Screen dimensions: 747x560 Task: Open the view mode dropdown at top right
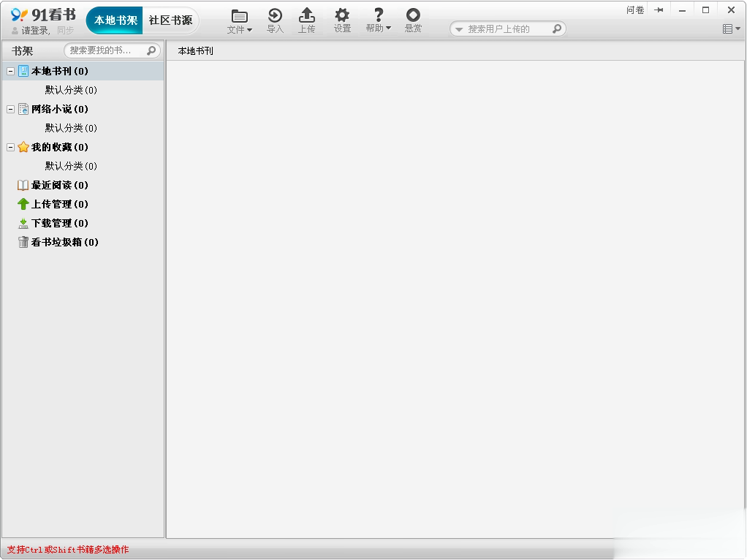point(731,29)
